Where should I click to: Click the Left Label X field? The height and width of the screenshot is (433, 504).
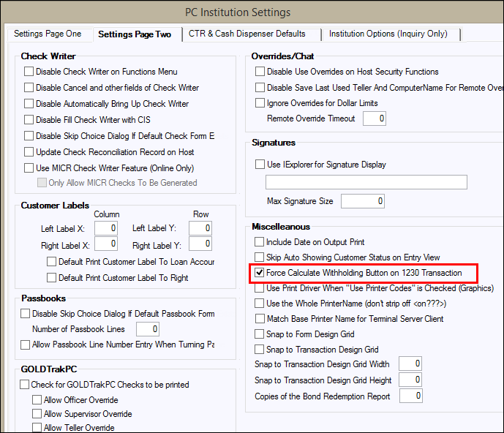coord(106,228)
